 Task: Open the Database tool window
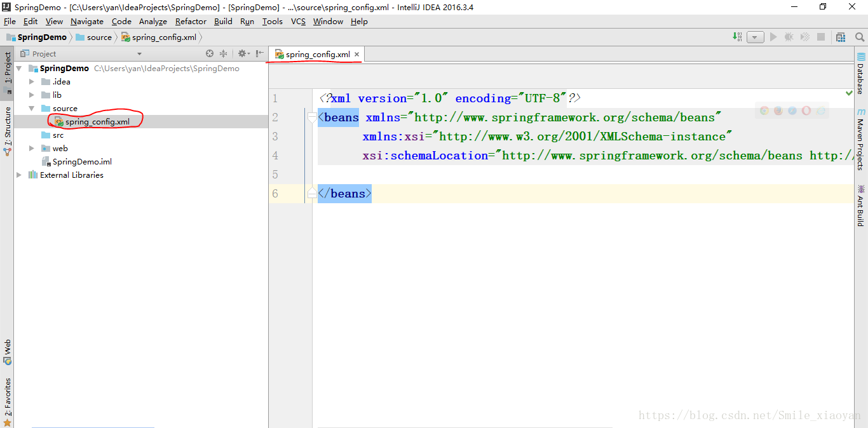click(861, 74)
